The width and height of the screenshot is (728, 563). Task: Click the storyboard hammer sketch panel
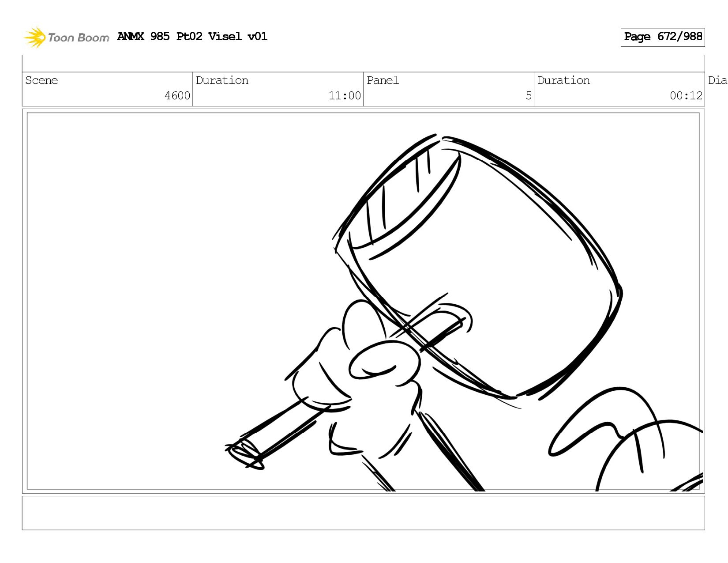(363, 301)
